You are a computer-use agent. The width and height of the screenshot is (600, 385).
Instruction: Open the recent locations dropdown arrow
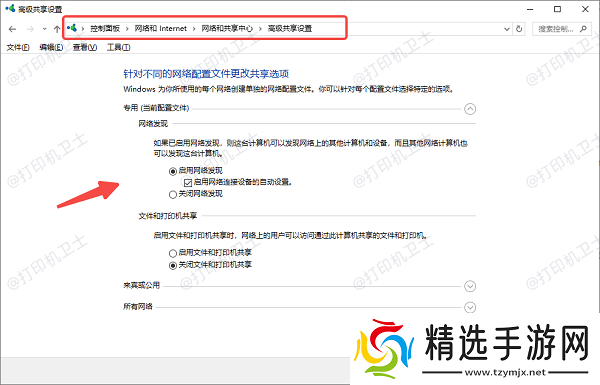pyautogui.click(x=44, y=29)
